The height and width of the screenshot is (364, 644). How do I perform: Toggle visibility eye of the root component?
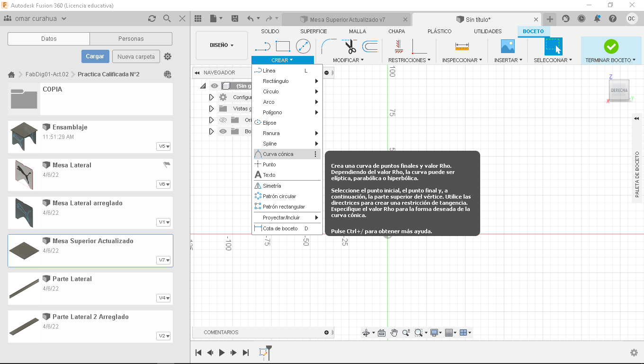(x=215, y=86)
